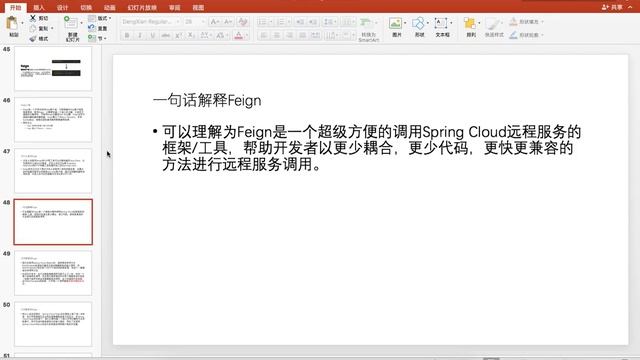Screen dimensions: 640x360
Task: Click the Arrange (排列) icon
Action: (x=470, y=23)
